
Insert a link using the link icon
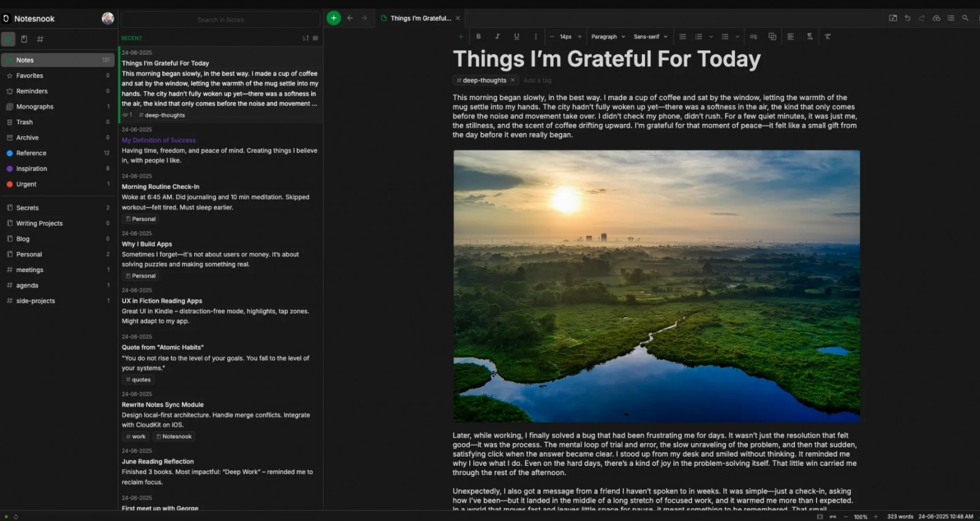(x=753, y=37)
